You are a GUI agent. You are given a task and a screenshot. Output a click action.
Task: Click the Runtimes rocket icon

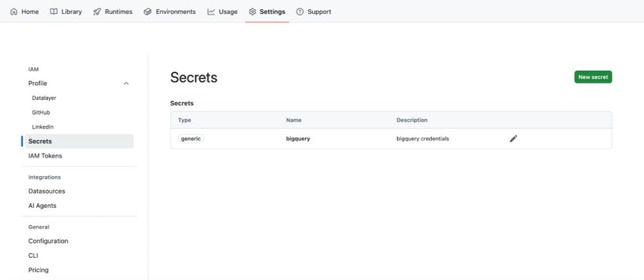97,12
